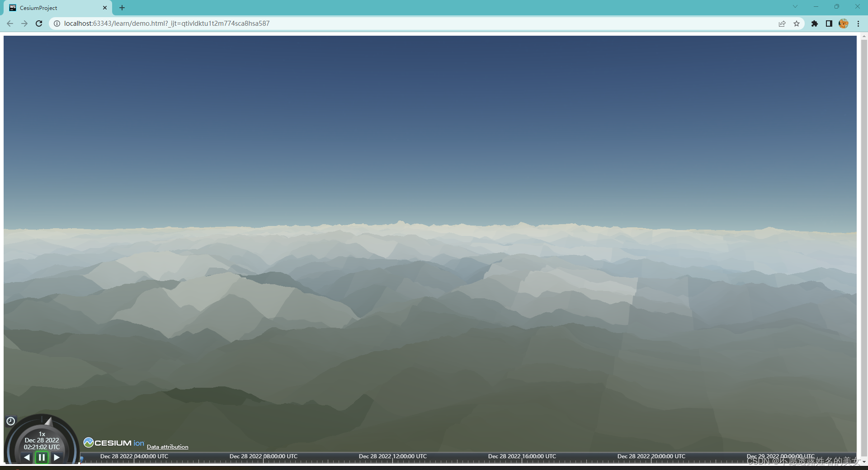
Task: Jump timeline to Dec 28 04:00:00 UTC
Action: point(134,457)
